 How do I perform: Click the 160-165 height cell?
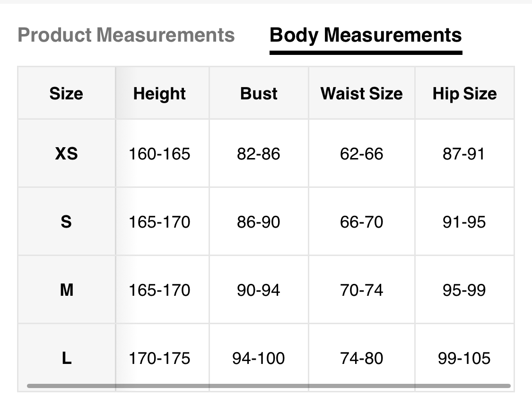(159, 154)
